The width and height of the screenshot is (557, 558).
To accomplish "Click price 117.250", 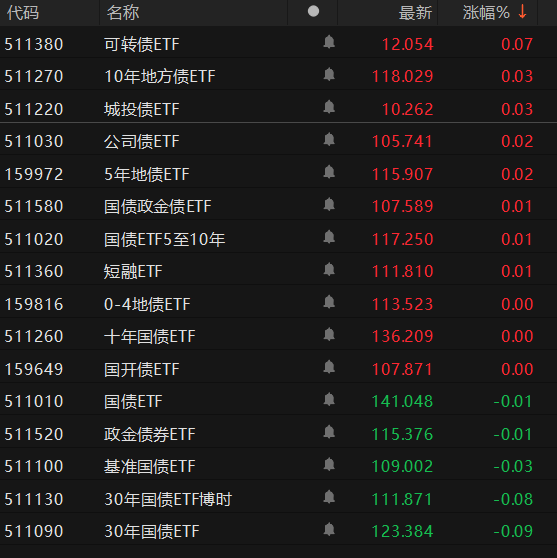I will coord(403,239).
